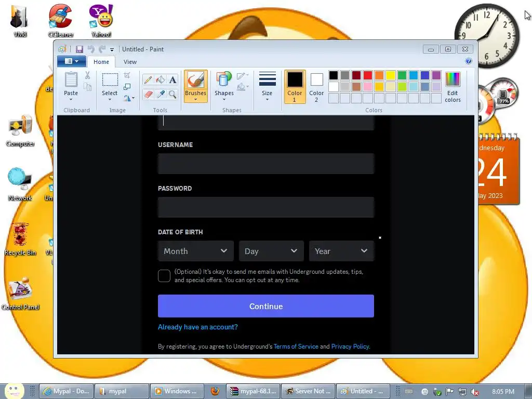Open the Shape outline dropdown

pyautogui.click(x=243, y=76)
